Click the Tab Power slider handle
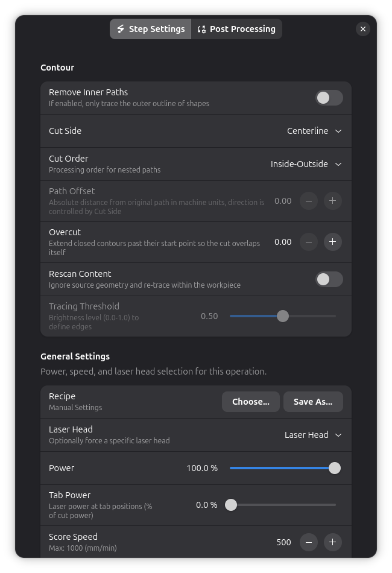Image resolution: width=392 pixels, height=573 pixels. [231, 505]
